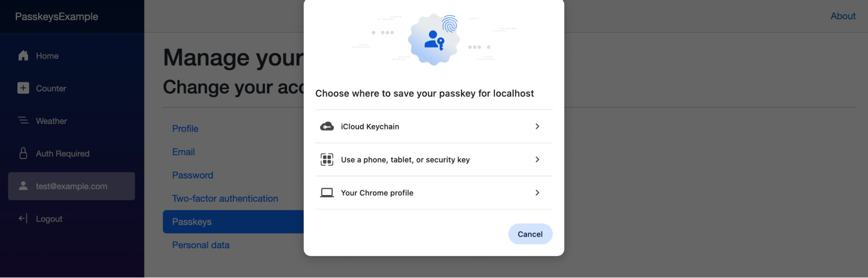Screen dimensions: 868x278
Task: Open Two-factor authentication settings
Action: click(x=225, y=199)
